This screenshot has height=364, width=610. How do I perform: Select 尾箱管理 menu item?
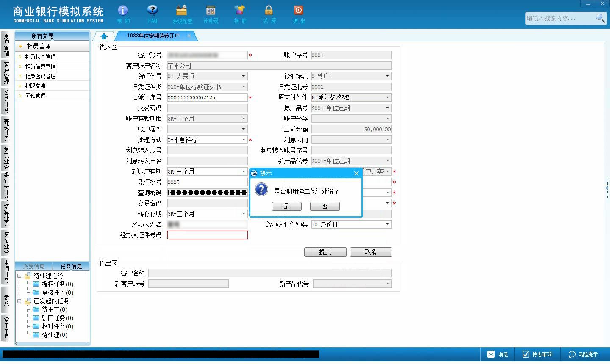(35, 96)
